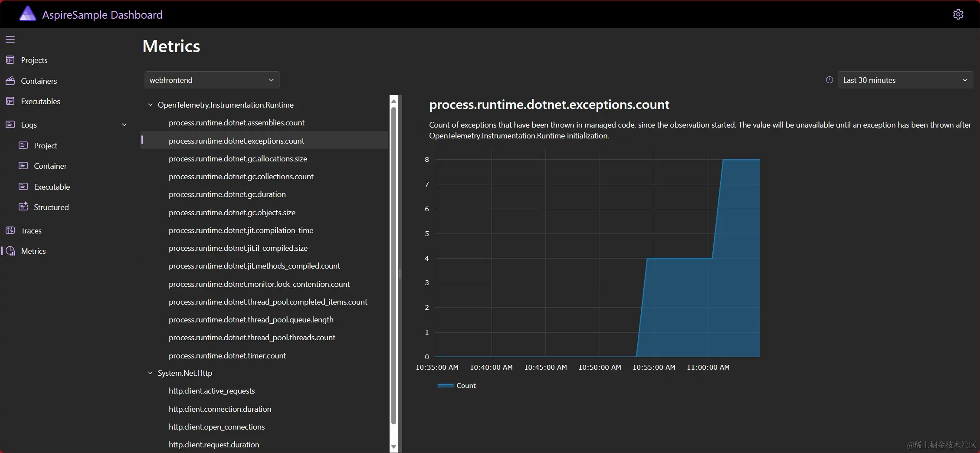The height and width of the screenshot is (453, 980).
Task: Click the Aspire logo icon
Action: 28,14
